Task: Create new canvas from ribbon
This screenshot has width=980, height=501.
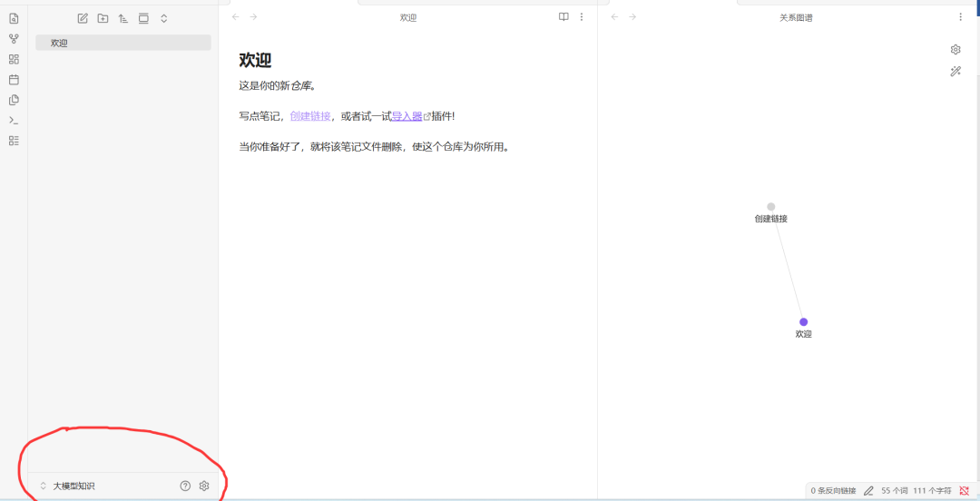Action: (x=14, y=59)
